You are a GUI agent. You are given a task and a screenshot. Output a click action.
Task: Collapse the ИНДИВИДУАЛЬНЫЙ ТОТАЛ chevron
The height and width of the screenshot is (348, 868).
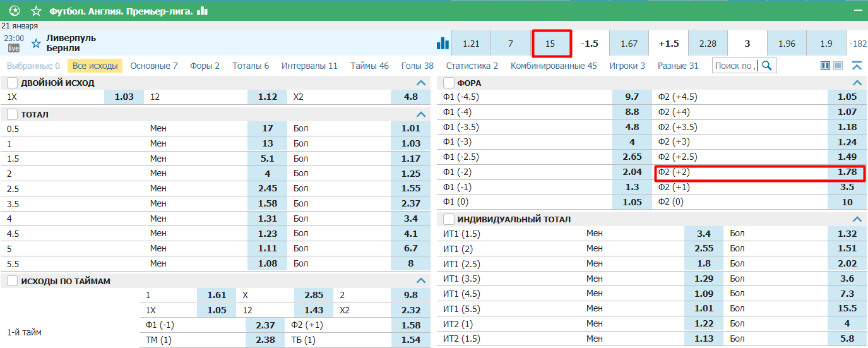click(x=857, y=219)
